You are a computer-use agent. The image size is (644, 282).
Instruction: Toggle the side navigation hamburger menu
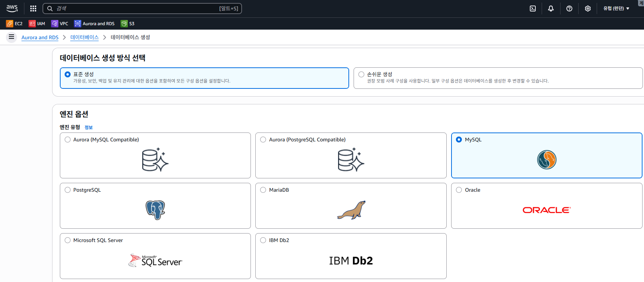11,37
